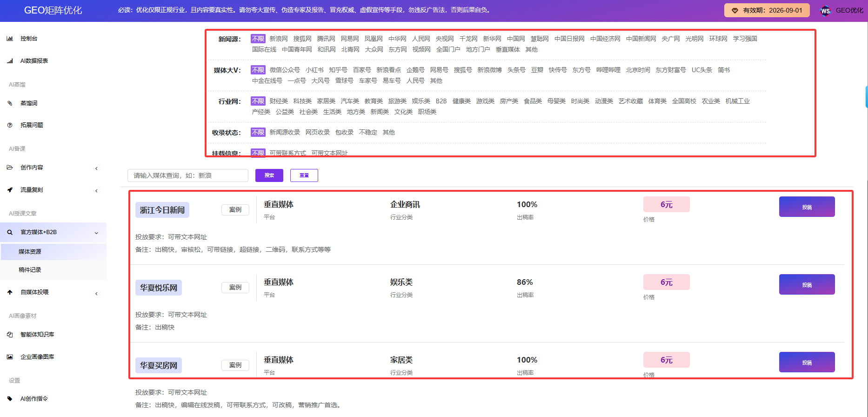Click the 重置 reset button

(304, 175)
